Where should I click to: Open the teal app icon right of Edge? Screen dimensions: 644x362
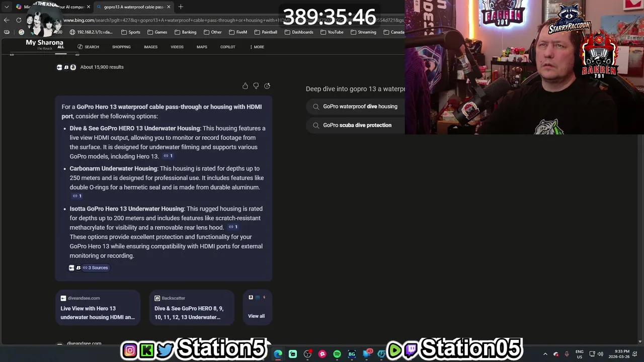tap(293, 354)
